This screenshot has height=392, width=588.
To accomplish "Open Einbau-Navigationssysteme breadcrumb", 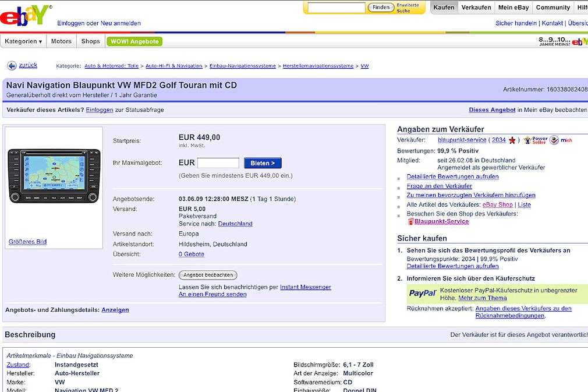I will (x=243, y=66).
